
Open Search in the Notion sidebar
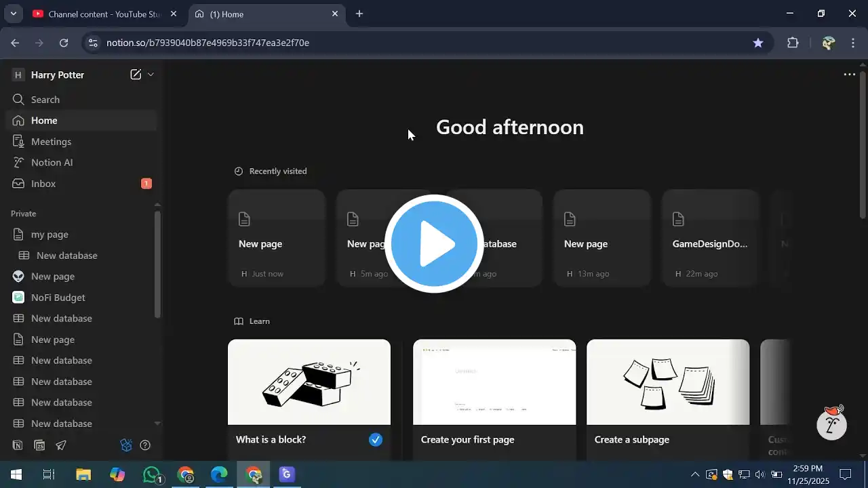[81, 100]
